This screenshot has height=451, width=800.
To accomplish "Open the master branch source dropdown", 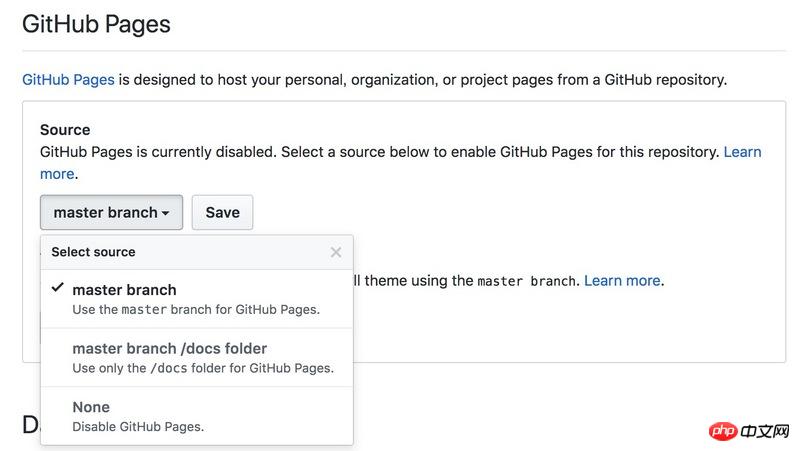I will pyautogui.click(x=110, y=212).
